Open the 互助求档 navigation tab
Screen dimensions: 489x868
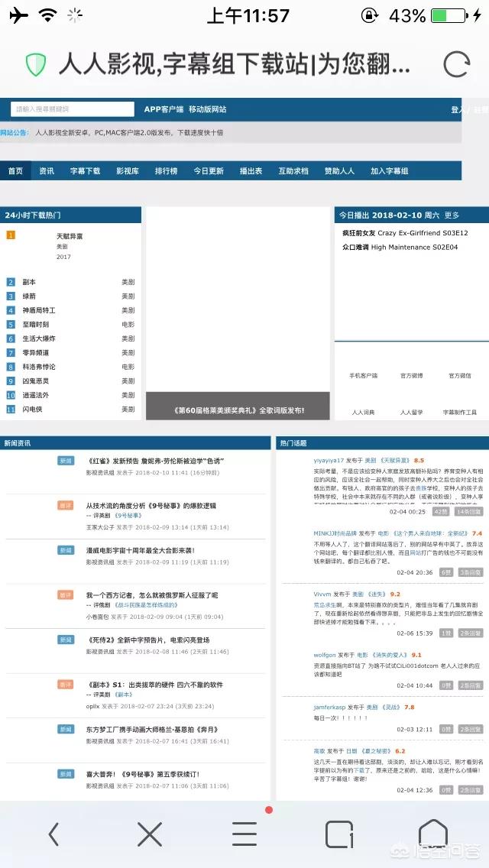tap(293, 171)
